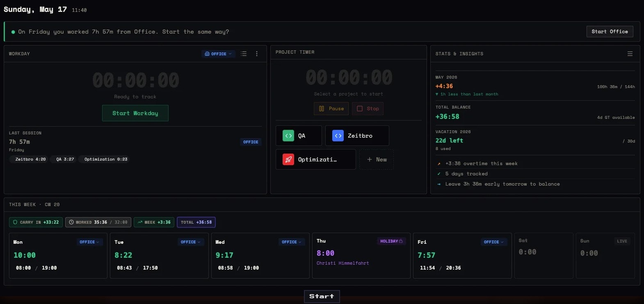Click Wednesday's 9:17 worked time
The height and width of the screenshot is (304, 644).
[224, 255]
